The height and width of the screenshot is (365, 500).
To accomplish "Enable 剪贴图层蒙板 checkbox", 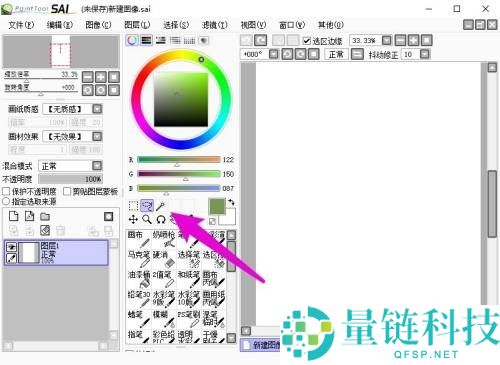I will pos(67,191).
